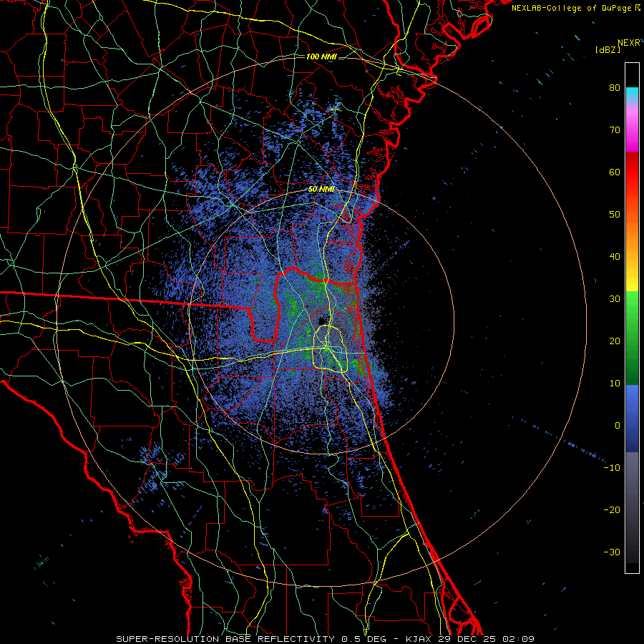Pick the yellow segment of the color bar
This screenshot has width=644, height=644.
(x=632, y=283)
